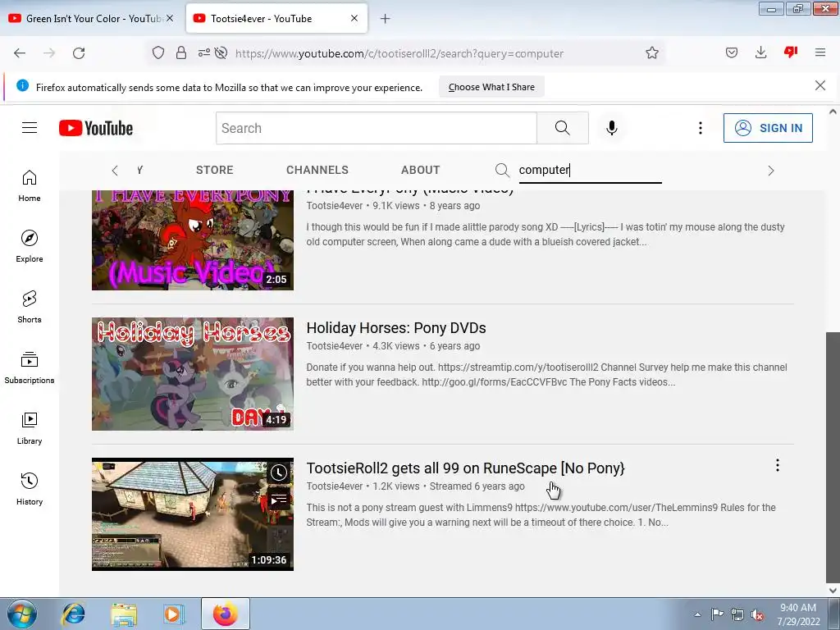
Task: Click the scrollbar down arrow
Action: (833, 591)
